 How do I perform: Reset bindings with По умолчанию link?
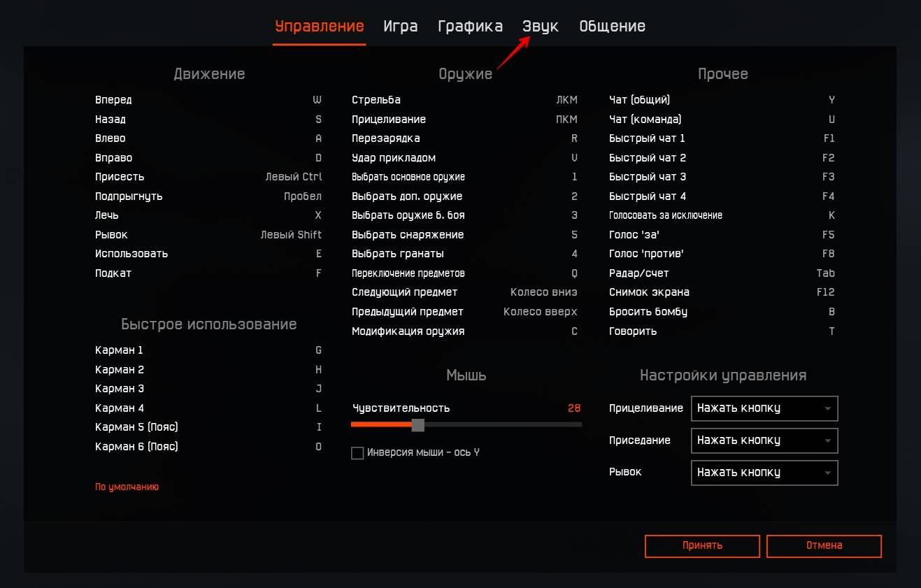point(127,487)
